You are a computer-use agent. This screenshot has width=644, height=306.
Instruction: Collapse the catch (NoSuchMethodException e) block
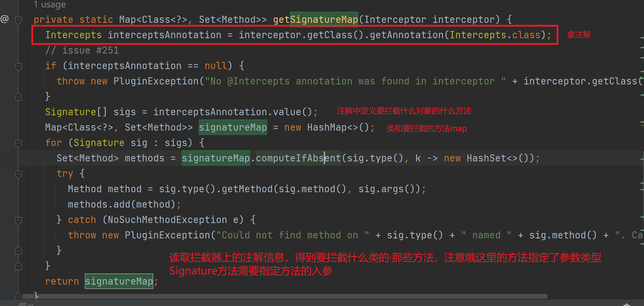coord(19,220)
